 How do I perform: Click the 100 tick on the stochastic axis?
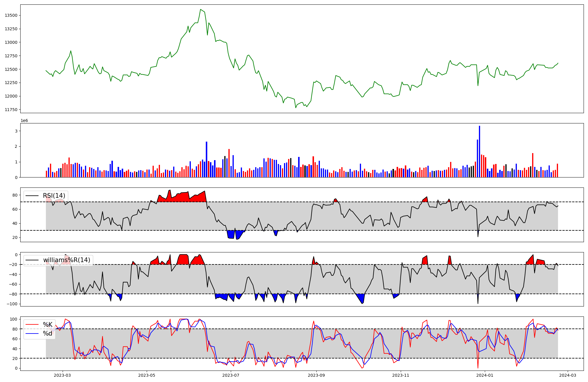click(x=14, y=319)
